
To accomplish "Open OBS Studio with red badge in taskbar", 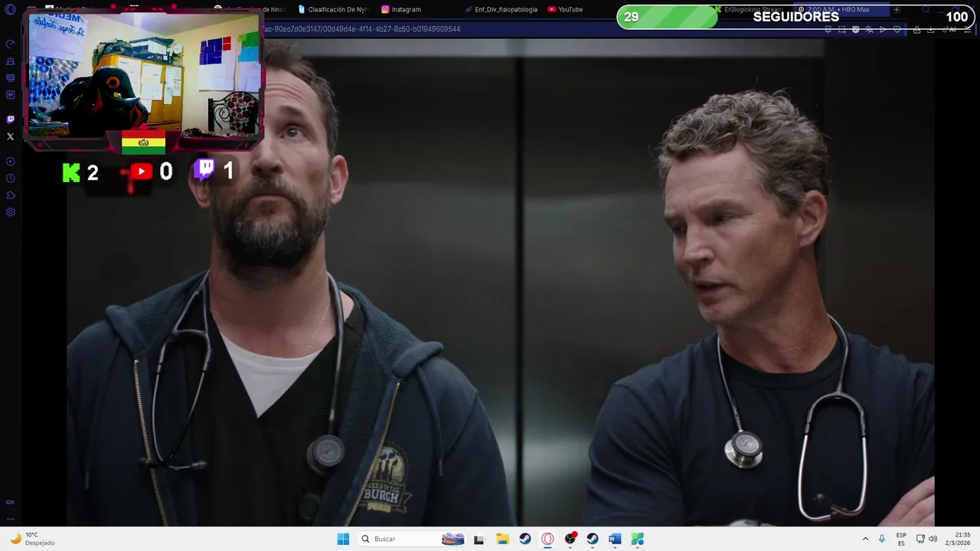I will (x=570, y=539).
